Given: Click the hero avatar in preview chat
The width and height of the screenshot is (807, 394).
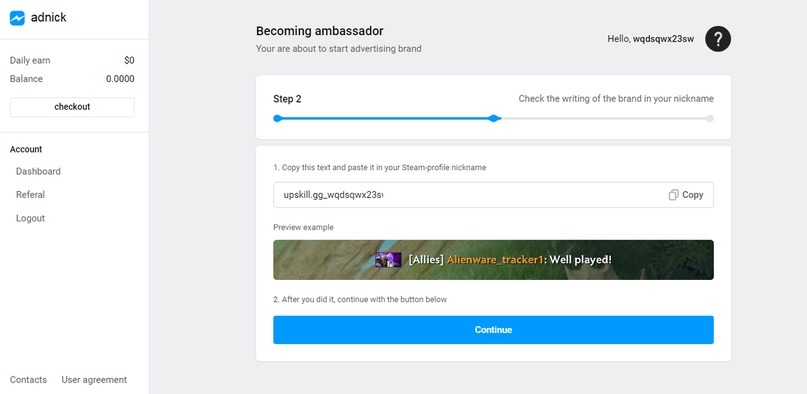Looking at the screenshot, I should [x=388, y=260].
